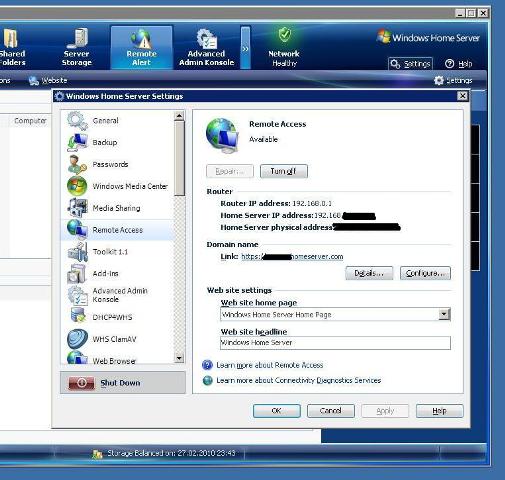Click the Web Browser sidebar icon
Viewport: 505px width, 480px height.
pyautogui.click(x=77, y=357)
